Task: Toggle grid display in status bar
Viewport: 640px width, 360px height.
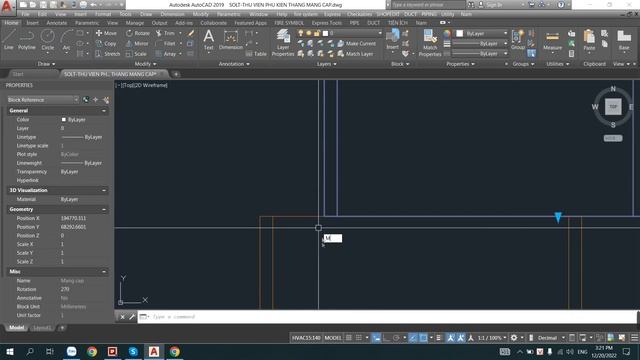Action: click(x=349, y=338)
